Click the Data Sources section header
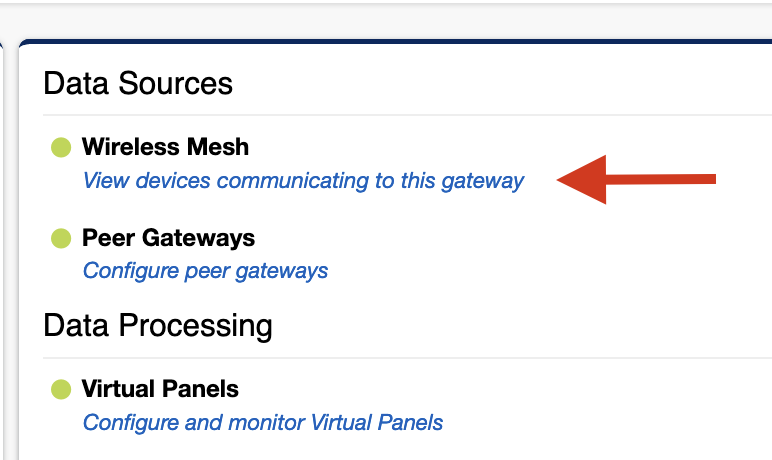 138,83
